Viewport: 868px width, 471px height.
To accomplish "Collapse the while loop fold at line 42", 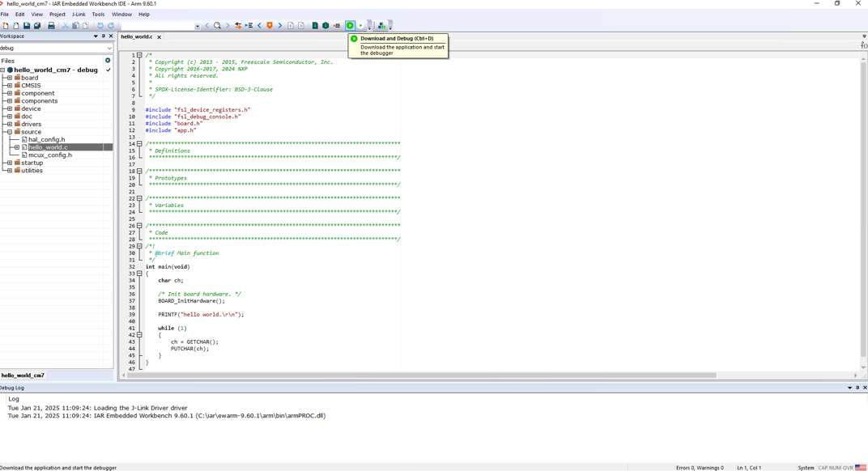I will 139,335.
